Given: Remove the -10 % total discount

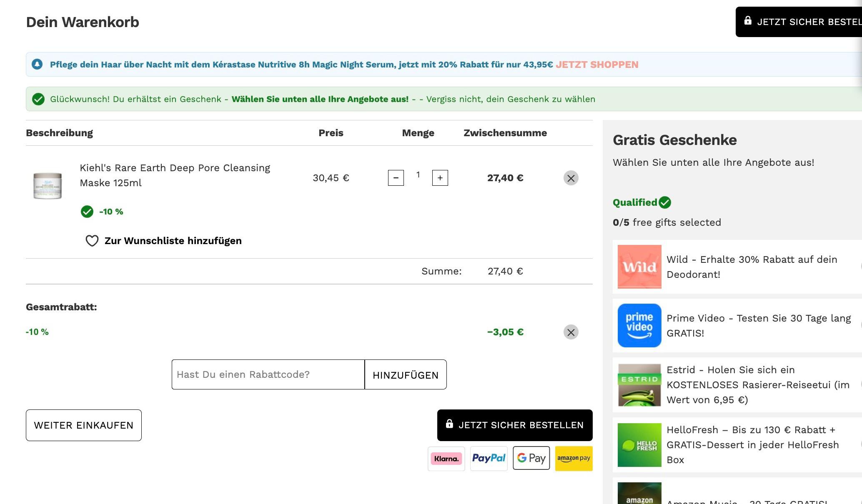Looking at the screenshot, I should (x=571, y=332).
